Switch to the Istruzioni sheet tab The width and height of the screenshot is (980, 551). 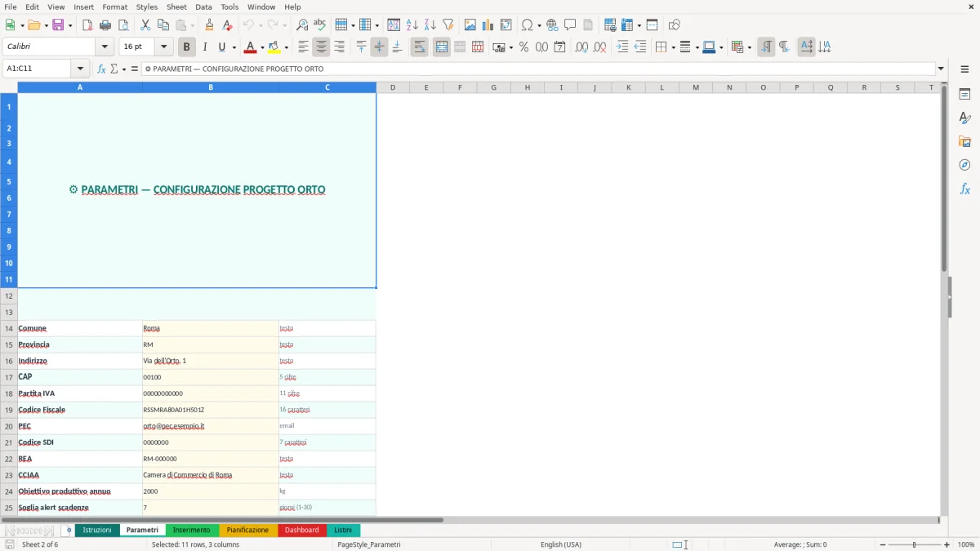tap(97, 530)
